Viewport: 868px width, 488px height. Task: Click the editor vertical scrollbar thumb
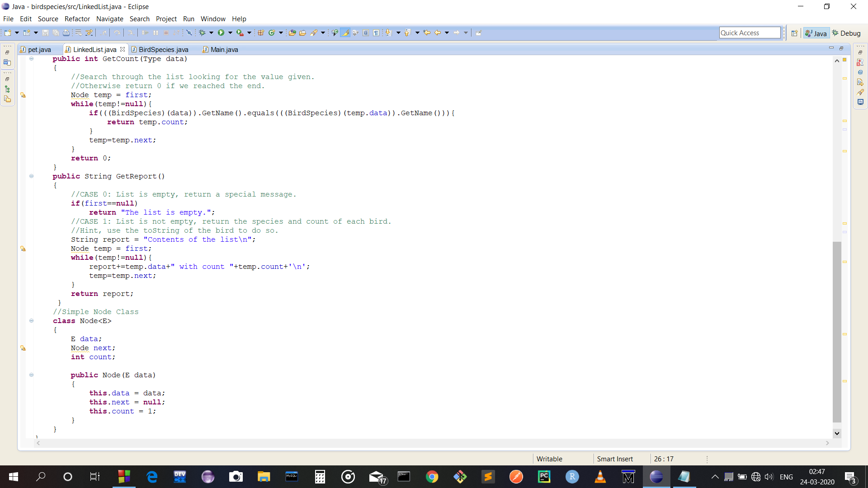837,332
